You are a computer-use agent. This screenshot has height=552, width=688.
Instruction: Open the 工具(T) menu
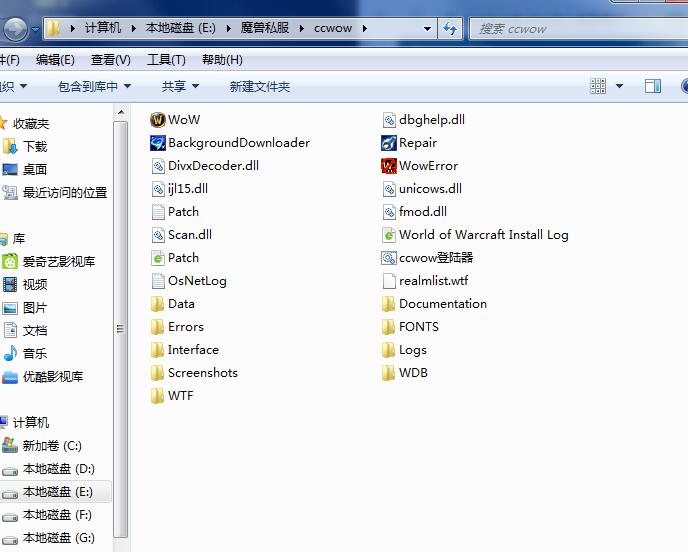[166, 60]
